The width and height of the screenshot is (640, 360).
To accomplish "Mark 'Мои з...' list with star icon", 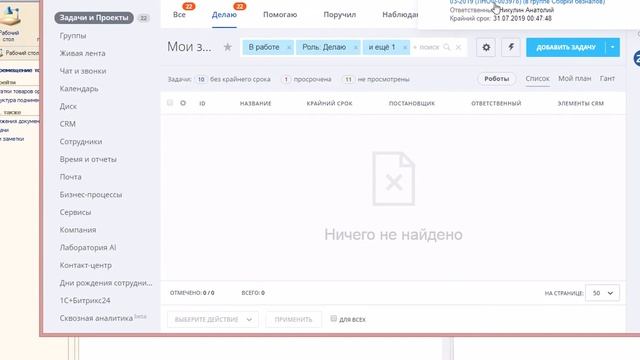I will 228,47.
